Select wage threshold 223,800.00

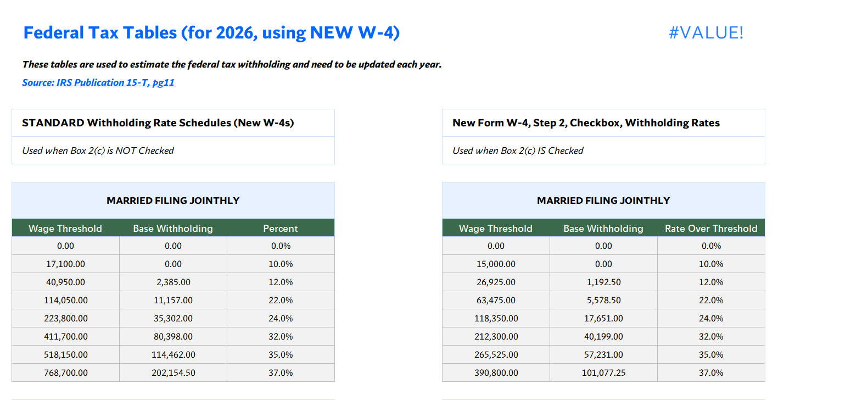66,318
